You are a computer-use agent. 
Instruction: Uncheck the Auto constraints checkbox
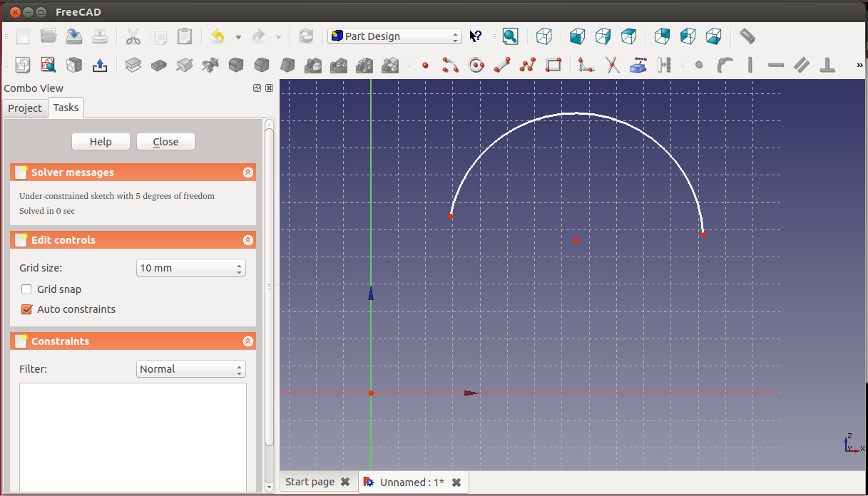coord(27,309)
